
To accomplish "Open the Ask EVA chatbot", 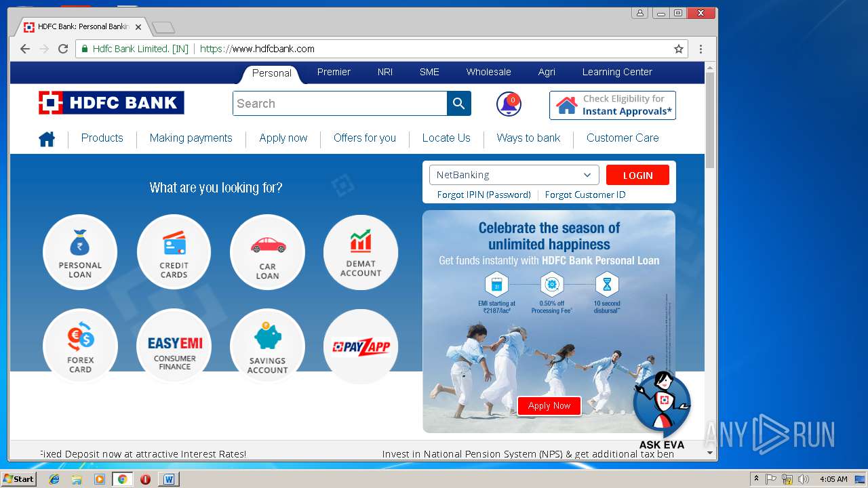I will point(662,410).
